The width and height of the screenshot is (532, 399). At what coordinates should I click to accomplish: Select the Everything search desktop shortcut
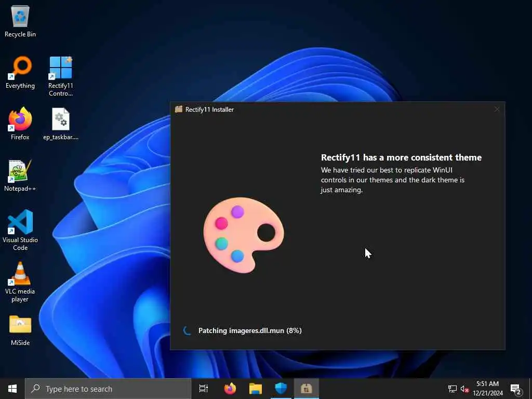pyautogui.click(x=20, y=72)
